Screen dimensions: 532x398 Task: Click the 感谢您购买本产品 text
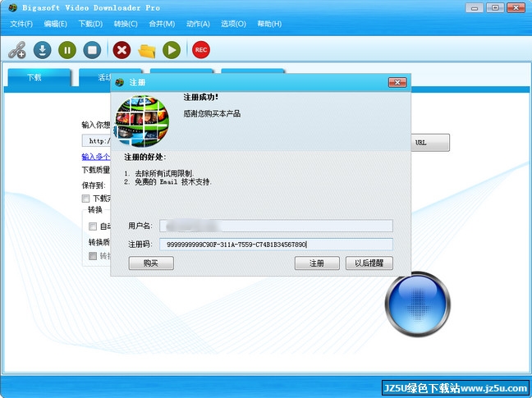click(x=212, y=113)
